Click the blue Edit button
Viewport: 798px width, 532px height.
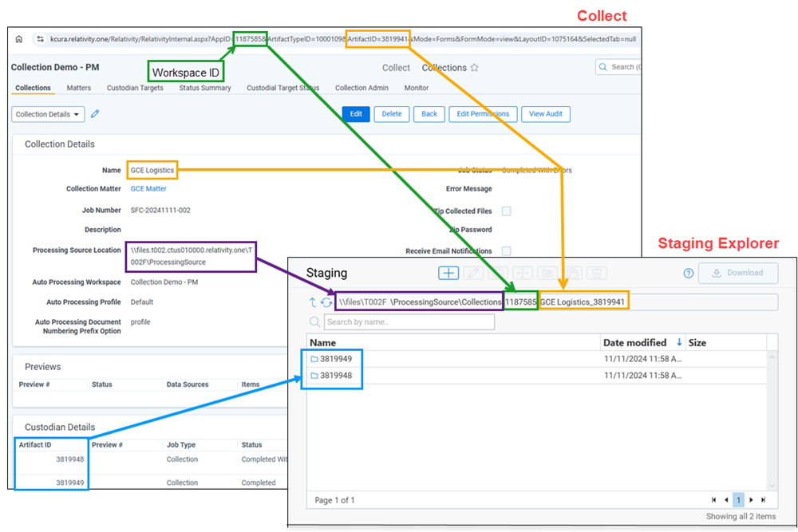click(356, 114)
